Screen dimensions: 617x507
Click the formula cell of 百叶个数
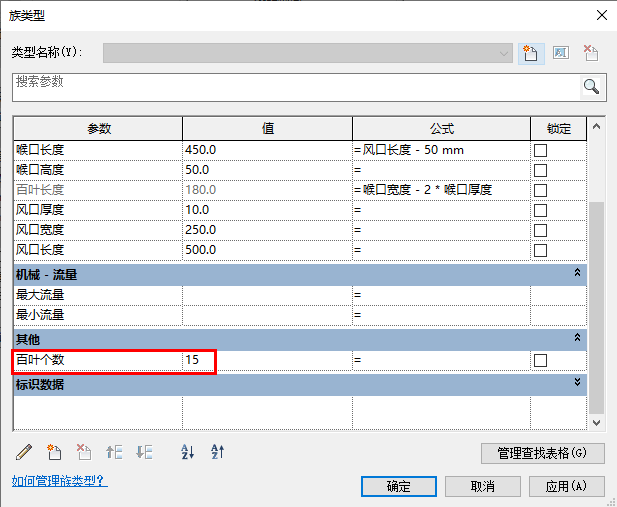(x=442, y=360)
